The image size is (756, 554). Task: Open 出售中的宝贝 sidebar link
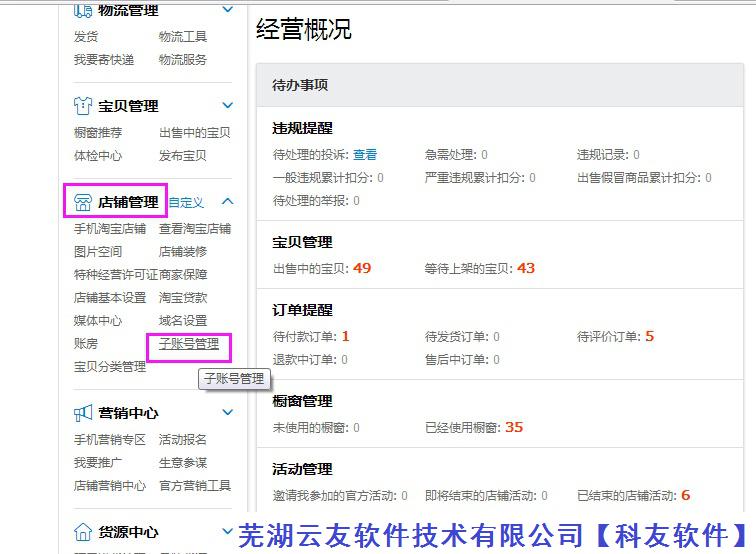tap(195, 133)
